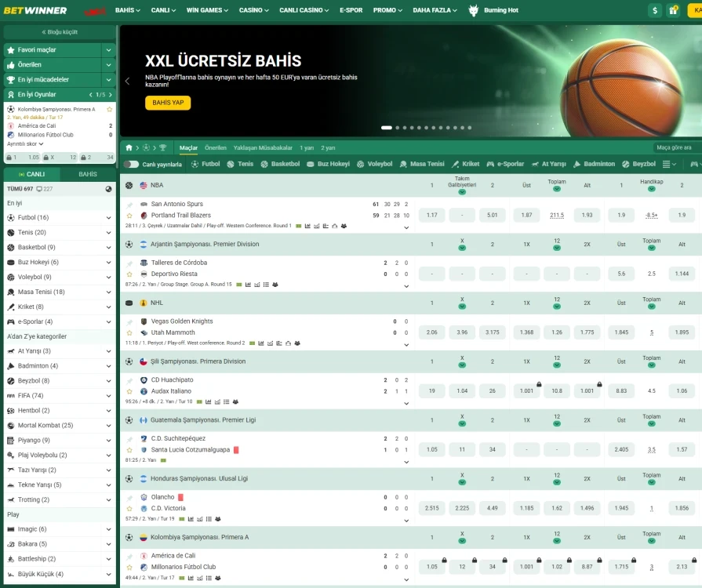This screenshot has width=702, height=588.
Task: Open statistics icon for Olancho match
Action: pos(191,519)
